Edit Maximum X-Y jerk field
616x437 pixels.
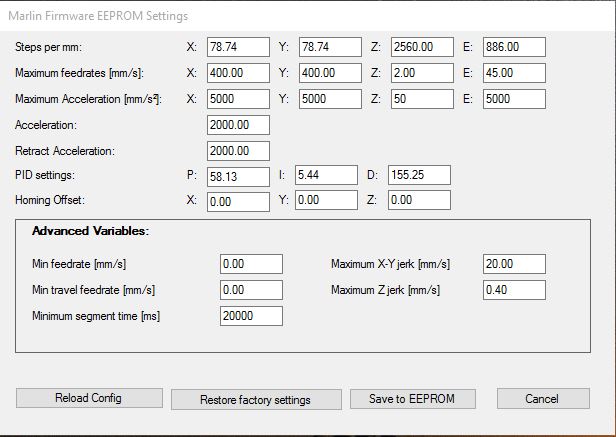pos(514,264)
